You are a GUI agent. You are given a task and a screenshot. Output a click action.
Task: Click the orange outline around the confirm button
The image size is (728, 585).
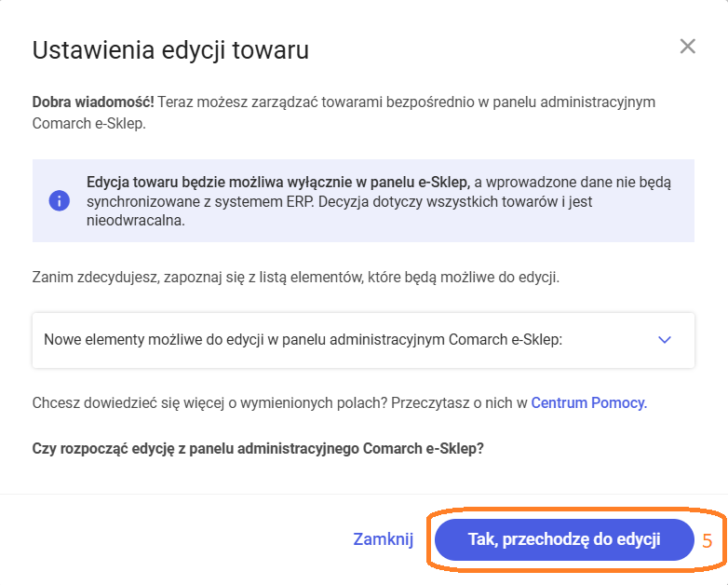(575, 510)
